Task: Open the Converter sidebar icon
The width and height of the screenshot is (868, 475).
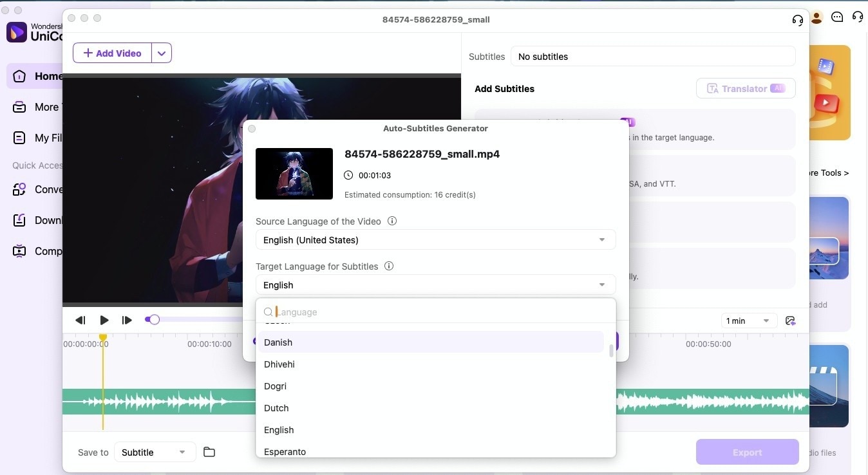Action: 20,189
